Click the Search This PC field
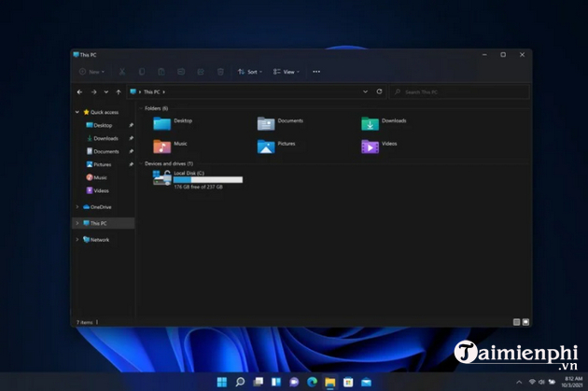 click(459, 91)
